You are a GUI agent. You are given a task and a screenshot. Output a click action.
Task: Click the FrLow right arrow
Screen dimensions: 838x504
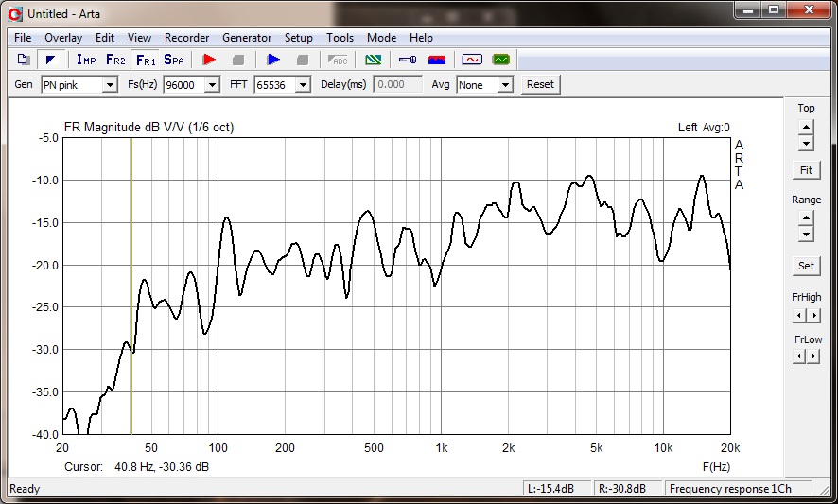coord(813,356)
